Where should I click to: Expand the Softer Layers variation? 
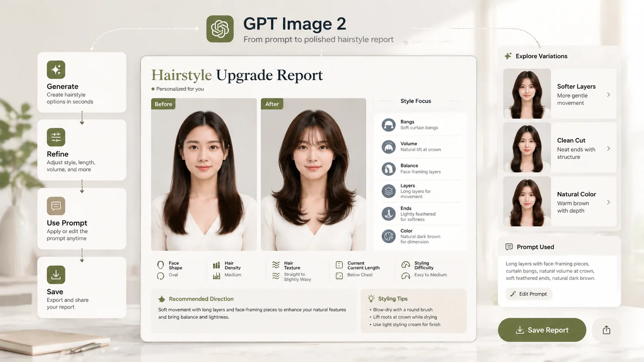coord(609,94)
